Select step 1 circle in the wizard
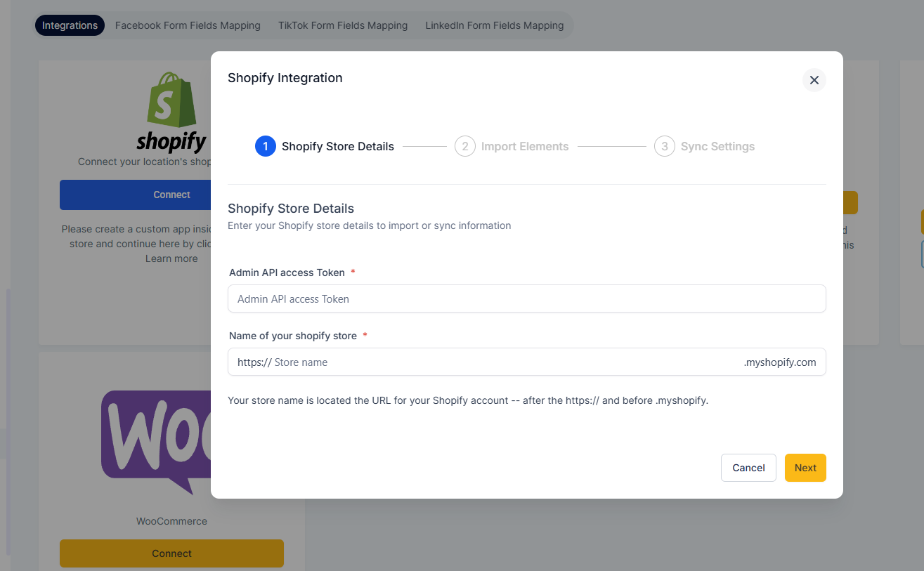Image resolution: width=924 pixels, height=571 pixels. tap(266, 147)
